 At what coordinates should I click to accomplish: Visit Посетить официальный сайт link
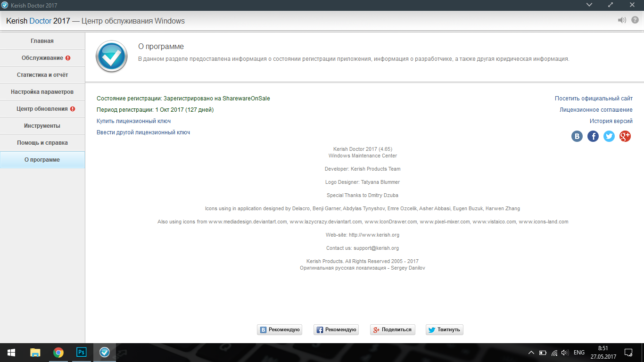click(594, 99)
